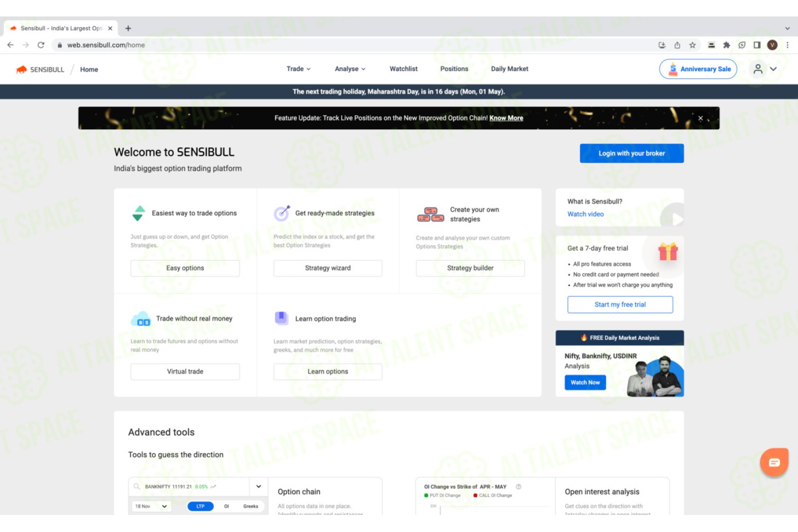The image size is (798, 532).
Task: Click the Open interest analysis heading
Action: 602,492
